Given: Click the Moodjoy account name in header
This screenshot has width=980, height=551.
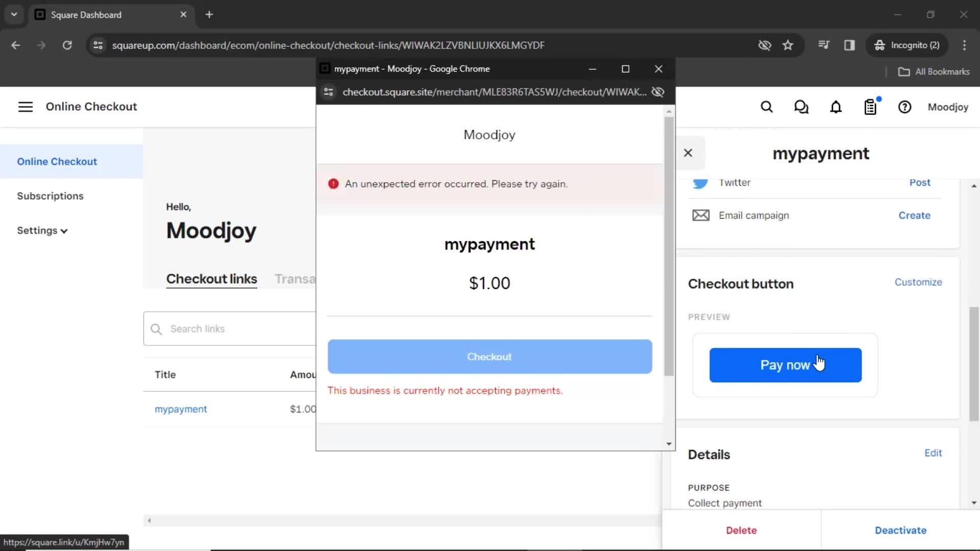Looking at the screenshot, I should point(948,107).
